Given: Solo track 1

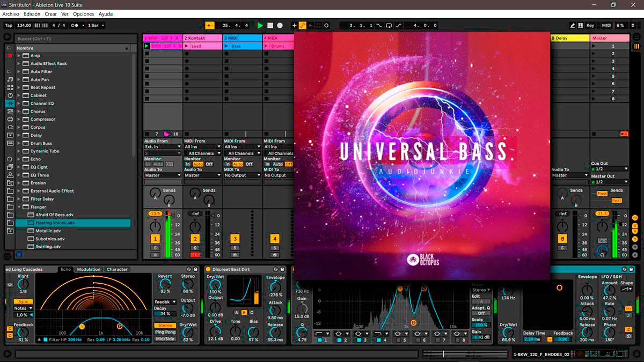Looking at the screenshot, I should [x=156, y=248].
